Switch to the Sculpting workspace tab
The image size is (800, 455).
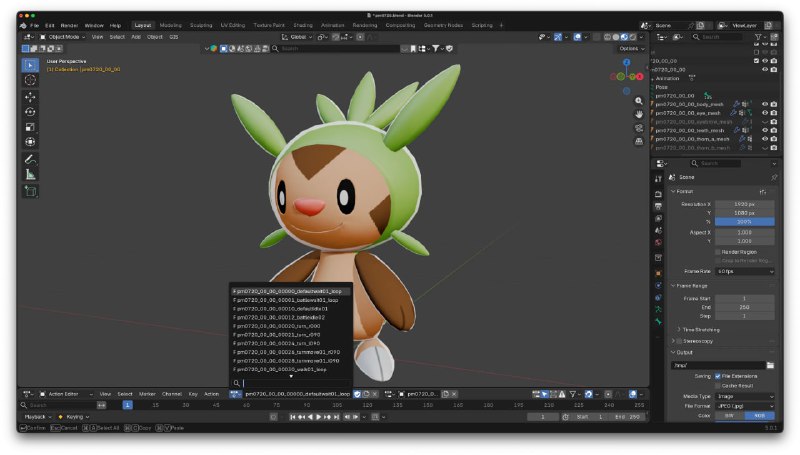201,25
